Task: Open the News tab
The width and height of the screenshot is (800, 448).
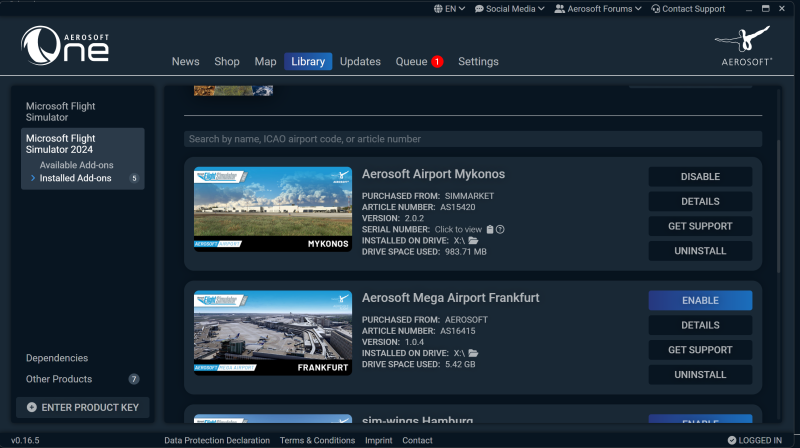Action: point(185,62)
